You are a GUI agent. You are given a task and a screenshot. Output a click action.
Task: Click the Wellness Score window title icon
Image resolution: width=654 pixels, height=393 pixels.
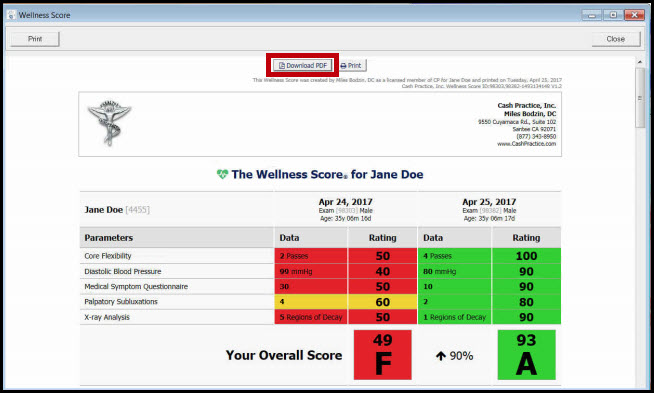11,15
